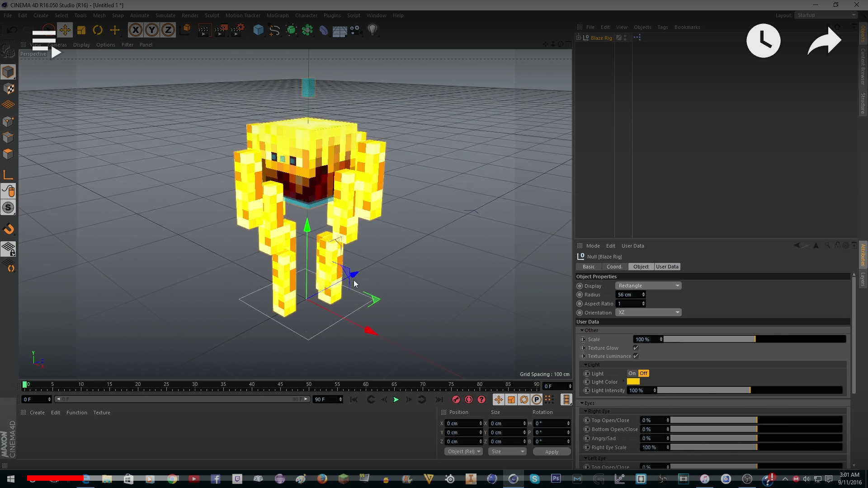The width and height of the screenshot is (868, 488).
Task: Collapse the Other user data group
Action: pos(582,330)
